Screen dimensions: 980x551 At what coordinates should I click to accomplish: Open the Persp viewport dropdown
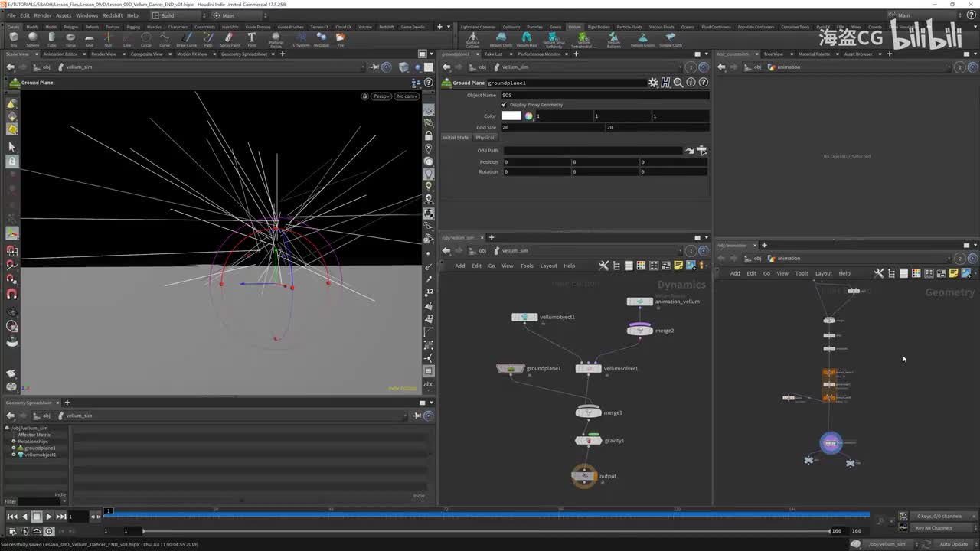click(x=381, y=96)
